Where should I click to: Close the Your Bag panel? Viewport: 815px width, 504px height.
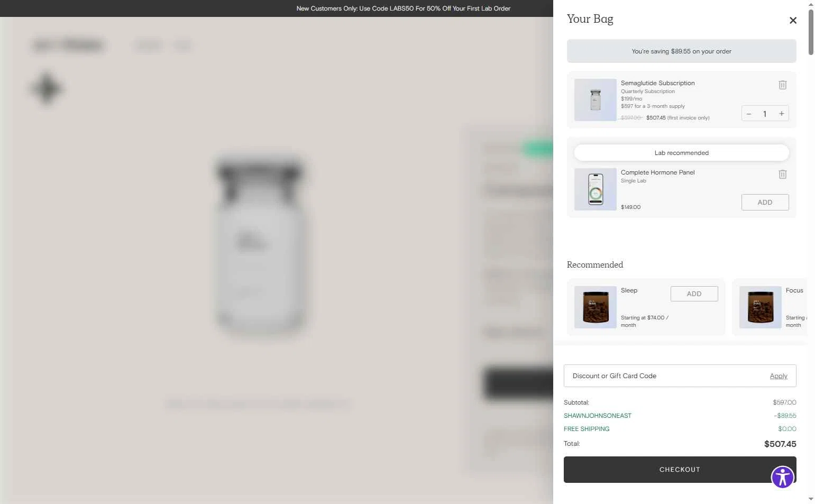pos(793,21)
